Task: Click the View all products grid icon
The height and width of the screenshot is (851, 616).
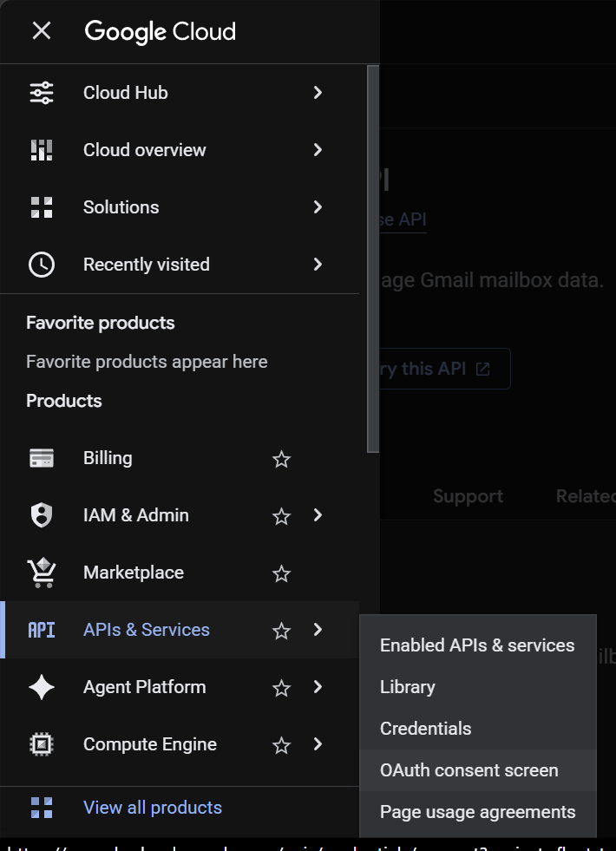Action: coord(42,808)
